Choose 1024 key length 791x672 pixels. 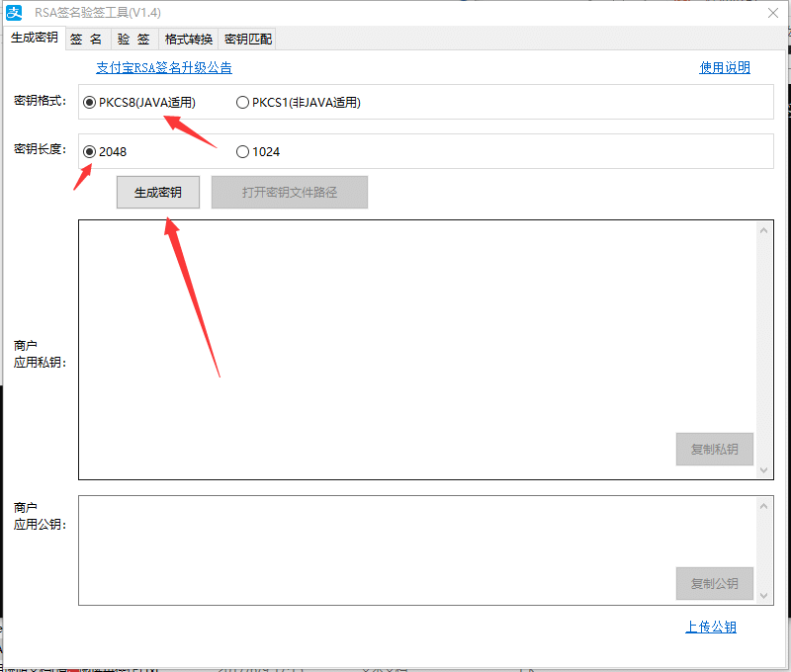242,152
